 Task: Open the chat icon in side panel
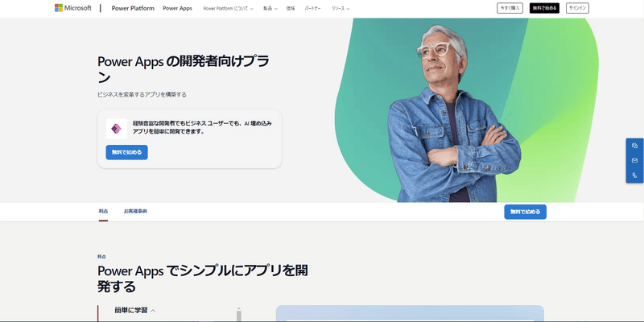tap(634, 146)
